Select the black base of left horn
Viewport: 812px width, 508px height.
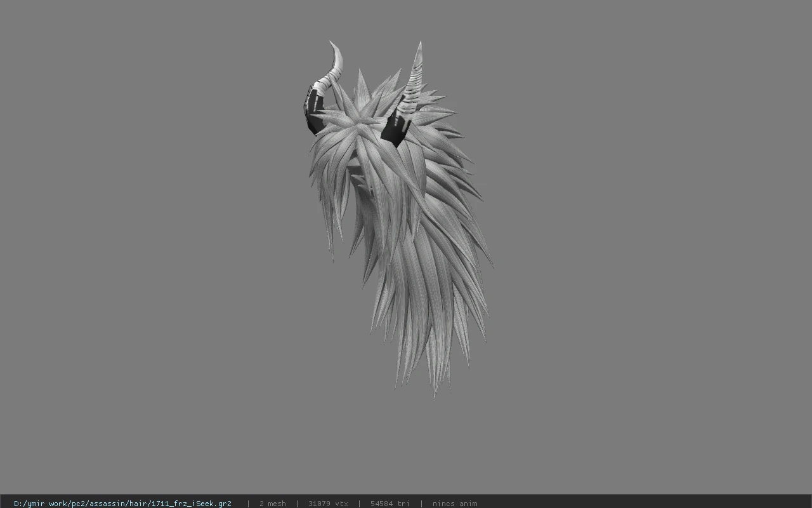(314, 112)
